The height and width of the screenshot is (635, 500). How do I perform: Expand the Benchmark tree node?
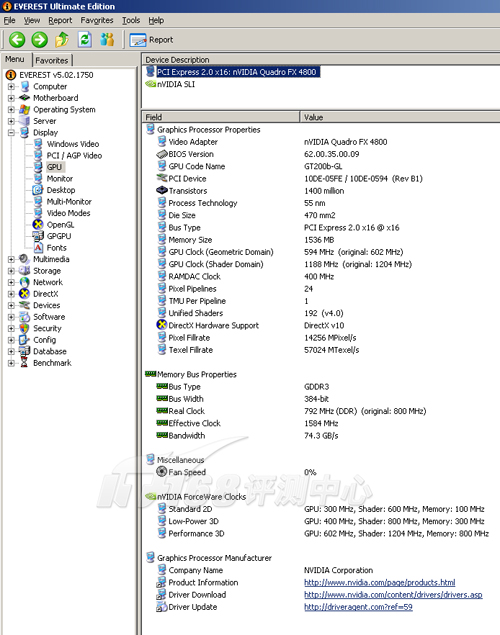(x=11, y=363)
